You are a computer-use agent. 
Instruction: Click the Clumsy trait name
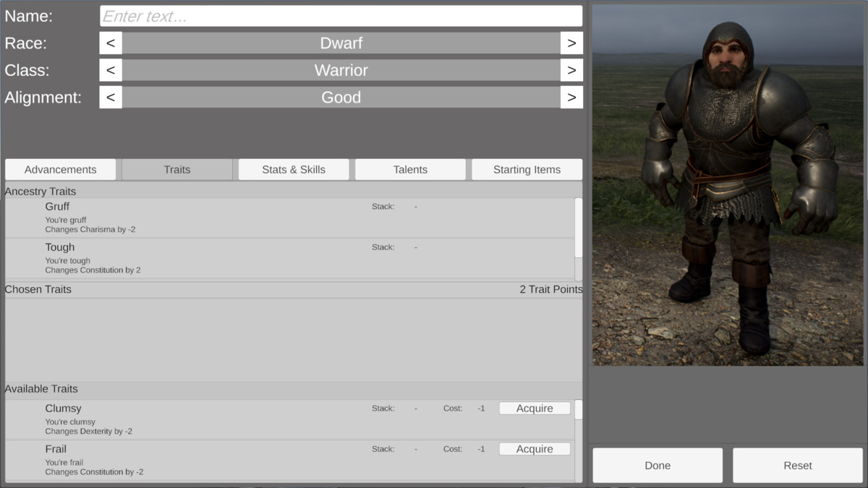pyautogui.click(x=63, y=408)
